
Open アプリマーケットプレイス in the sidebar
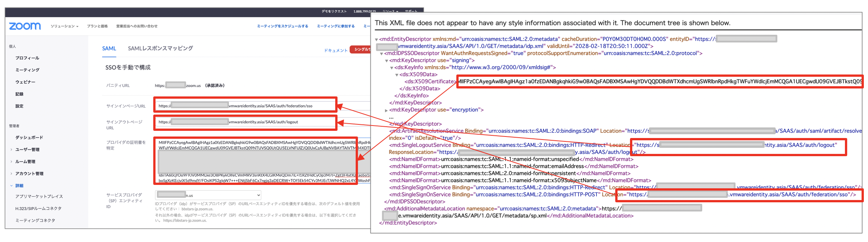click(x=39, y=197)
